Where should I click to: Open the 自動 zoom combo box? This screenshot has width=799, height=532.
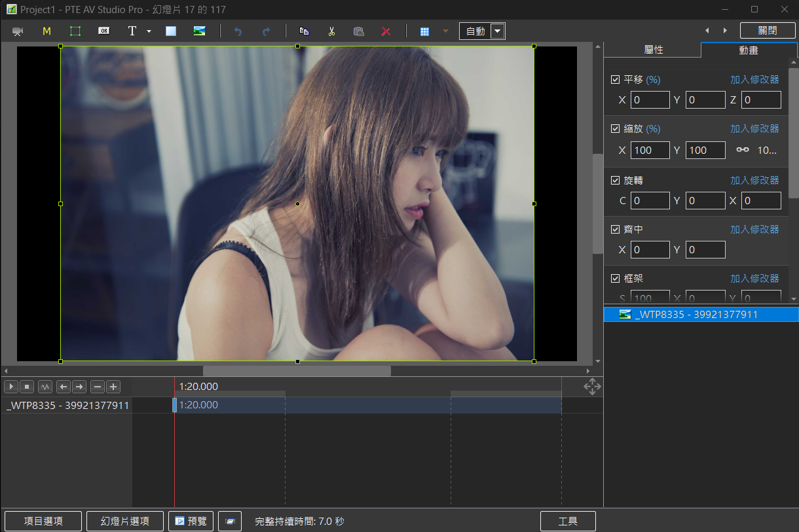(x=482, y=31)
